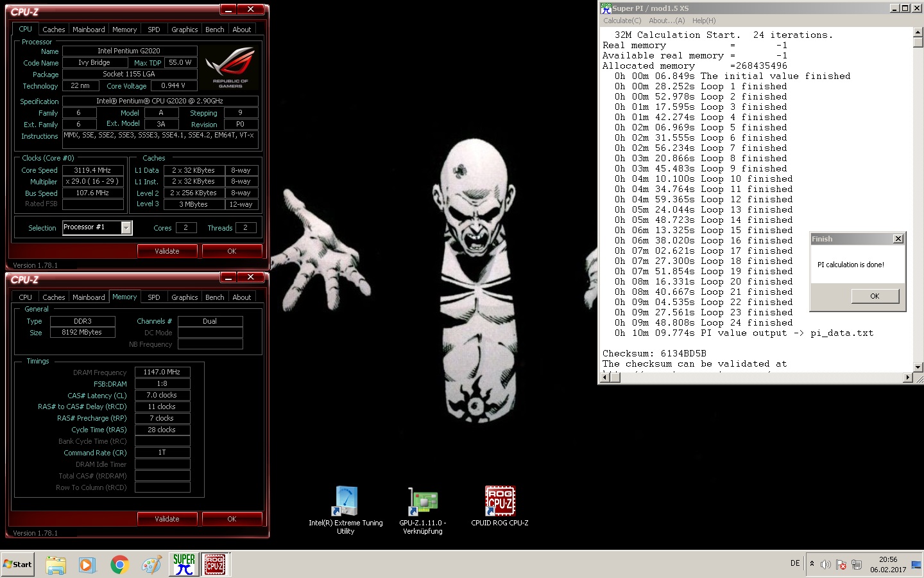Viewport: 924px width, 578px height.
Task: Close the Finish dialog
Action: pyautogui.click(x=898, y=239)
